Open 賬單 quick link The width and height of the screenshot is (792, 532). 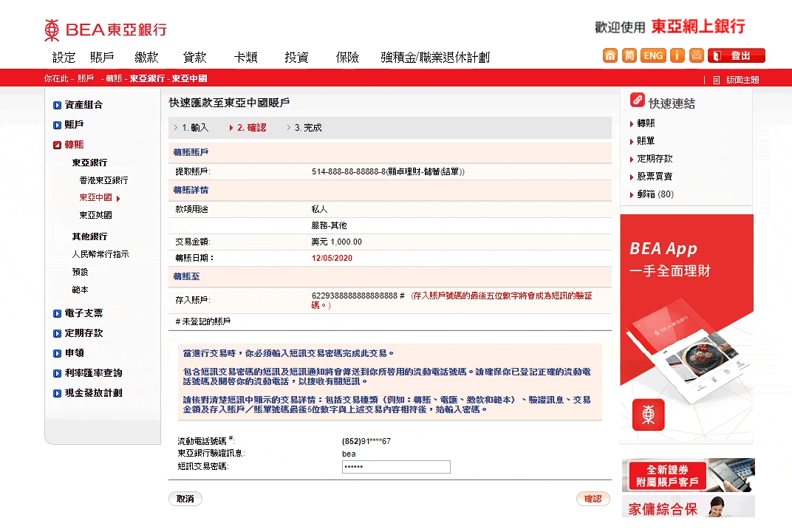tap(646, 141)
